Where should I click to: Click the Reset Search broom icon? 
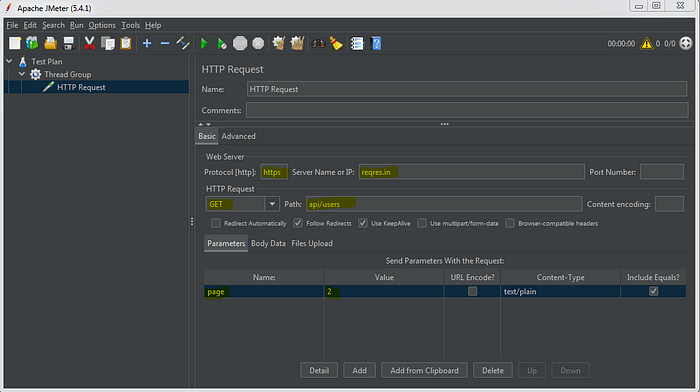tap(336, 43)
